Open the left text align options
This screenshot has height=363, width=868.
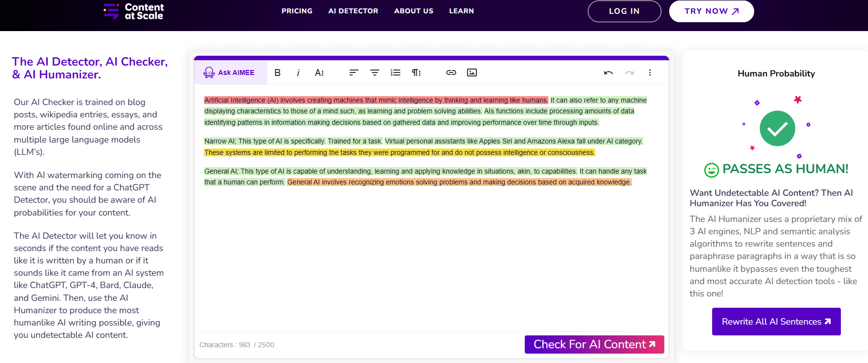point(354,73)
